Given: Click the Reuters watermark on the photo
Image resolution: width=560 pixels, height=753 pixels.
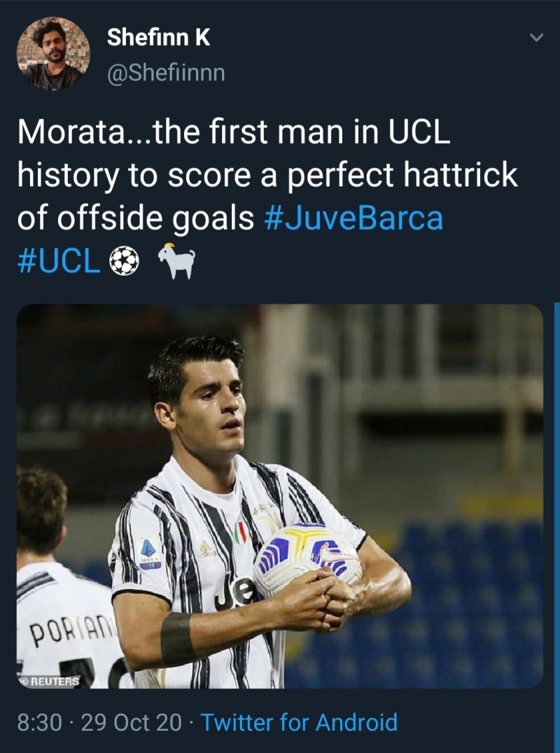Looking at the screenshot, I should point(49,680).
